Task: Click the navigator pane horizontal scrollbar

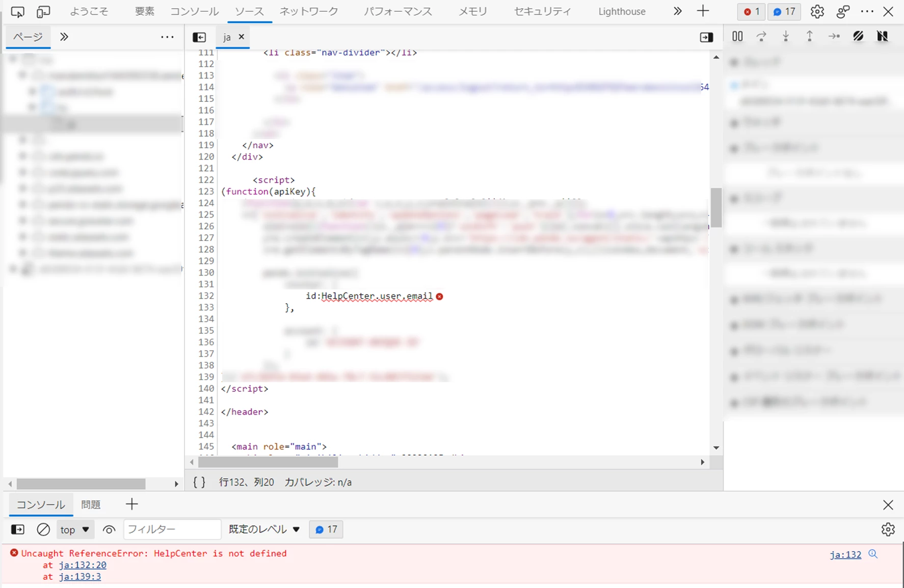Action: click(81, 484)
